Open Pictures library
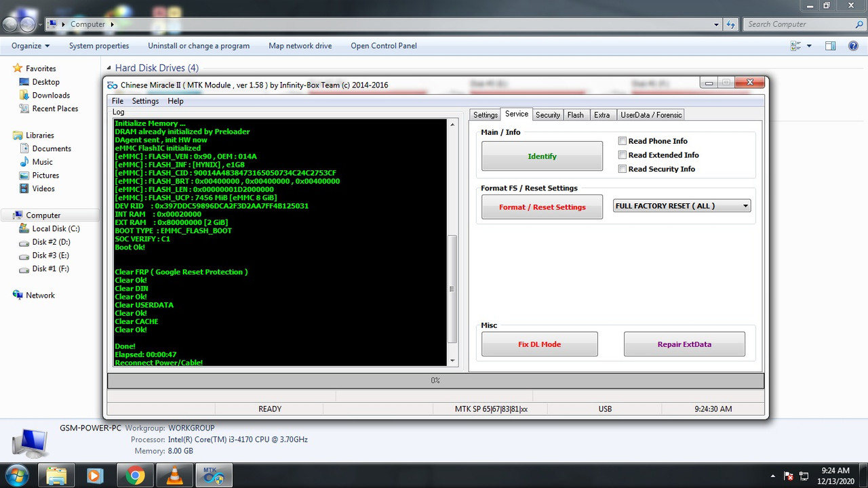 point(45,176)
